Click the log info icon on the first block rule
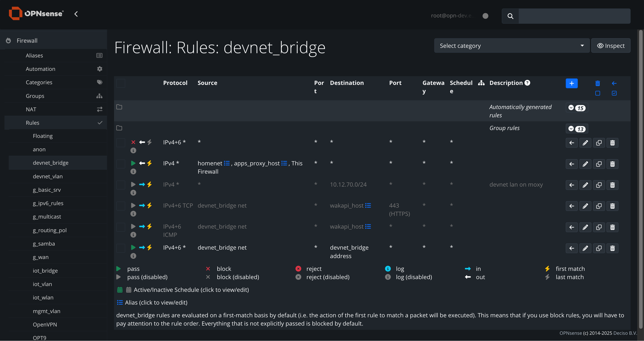Viewport: 644px width, 341px height. 133,150
